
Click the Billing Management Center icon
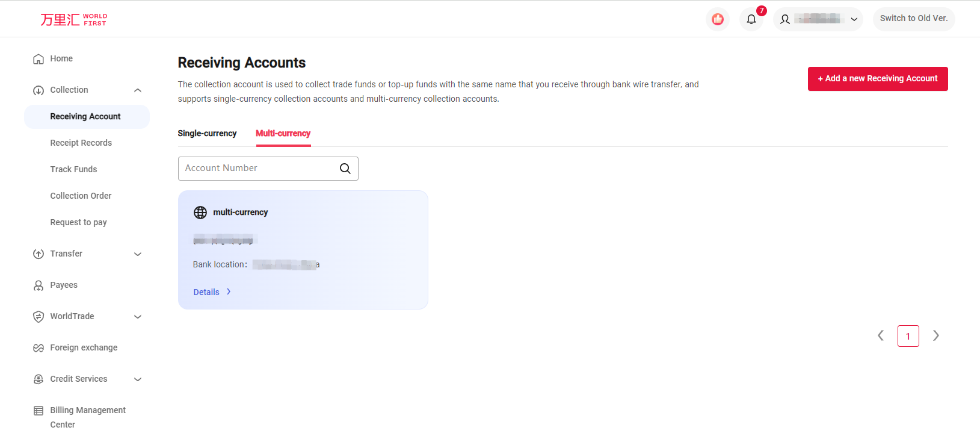point(39,411)
